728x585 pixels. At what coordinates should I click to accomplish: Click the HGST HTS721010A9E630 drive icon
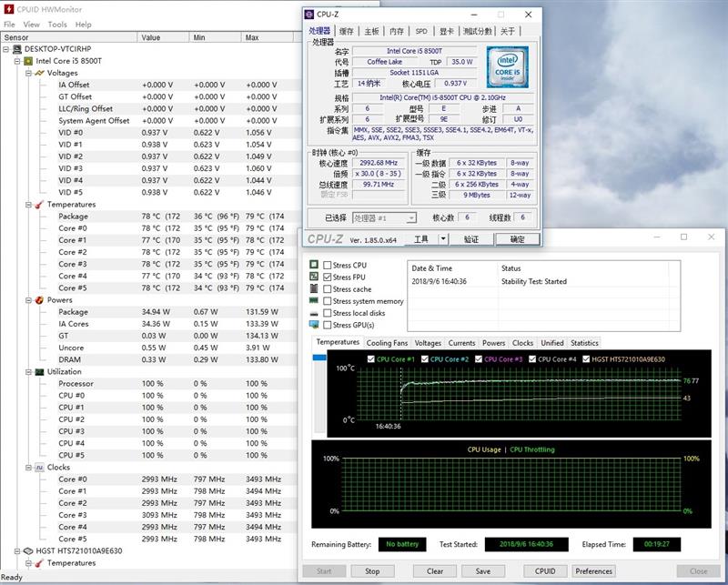(28, 551)
